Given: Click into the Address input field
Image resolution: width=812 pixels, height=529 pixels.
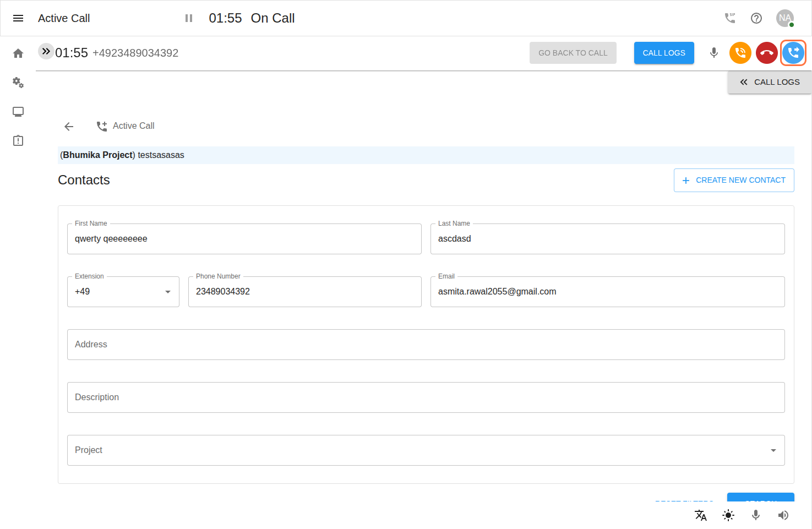Looking at the screenshot, I should [426, 345].
